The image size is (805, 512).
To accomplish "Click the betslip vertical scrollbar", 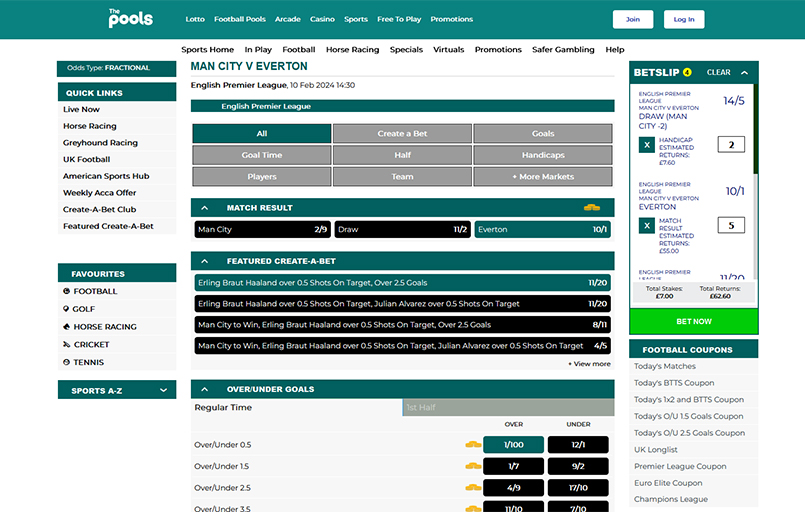I will (x=755, y=129).
